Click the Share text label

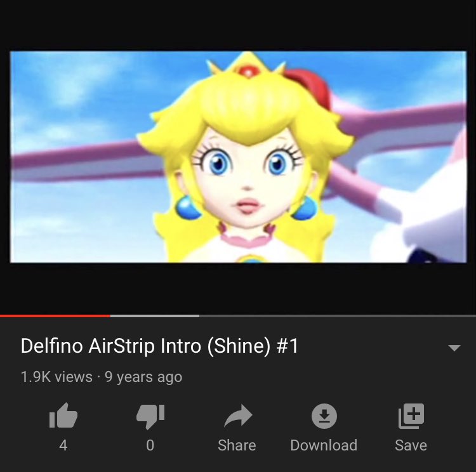pos(237,445)
